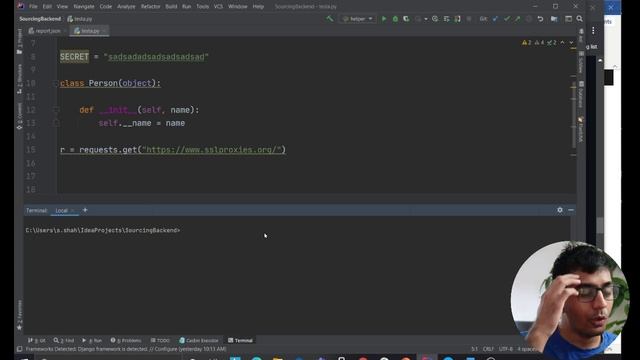Hide the Terminal panel with minus icon
Viewport: 640px width, 360px height.
[x=571, y=210]
